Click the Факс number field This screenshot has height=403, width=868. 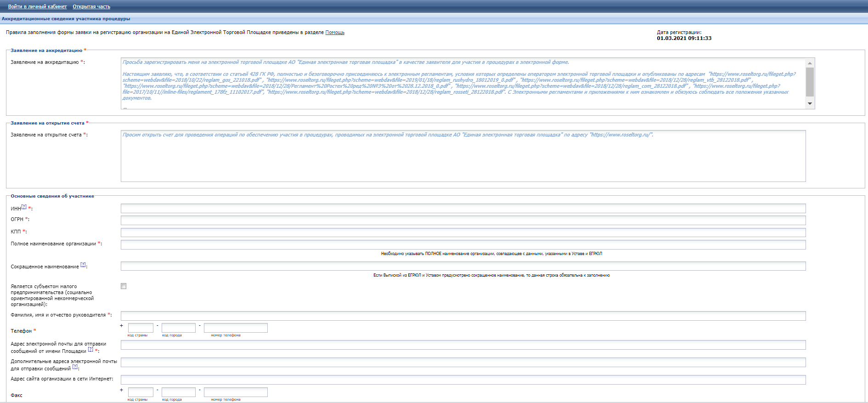(236, 392)
